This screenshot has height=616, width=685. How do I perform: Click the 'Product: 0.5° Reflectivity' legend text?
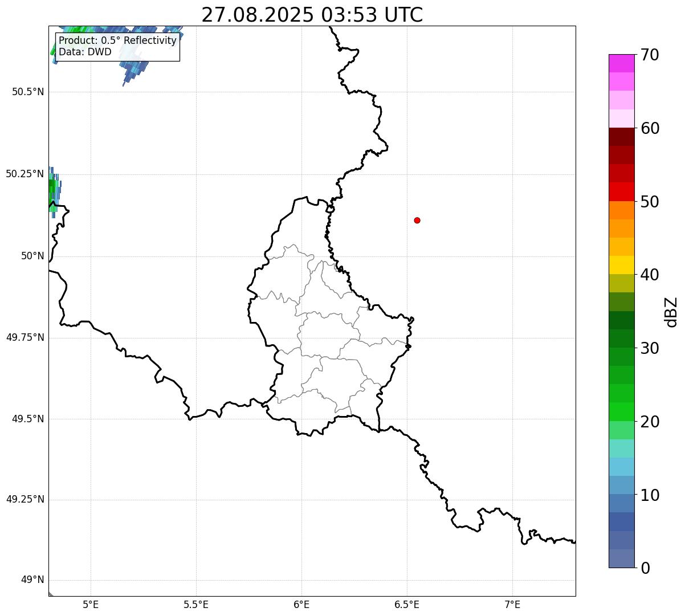117,41
